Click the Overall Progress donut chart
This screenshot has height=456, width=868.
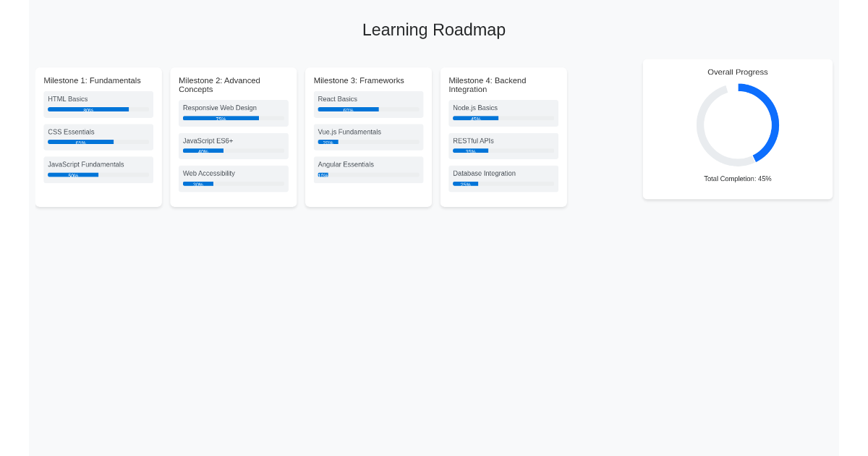[x=738, y=124]
